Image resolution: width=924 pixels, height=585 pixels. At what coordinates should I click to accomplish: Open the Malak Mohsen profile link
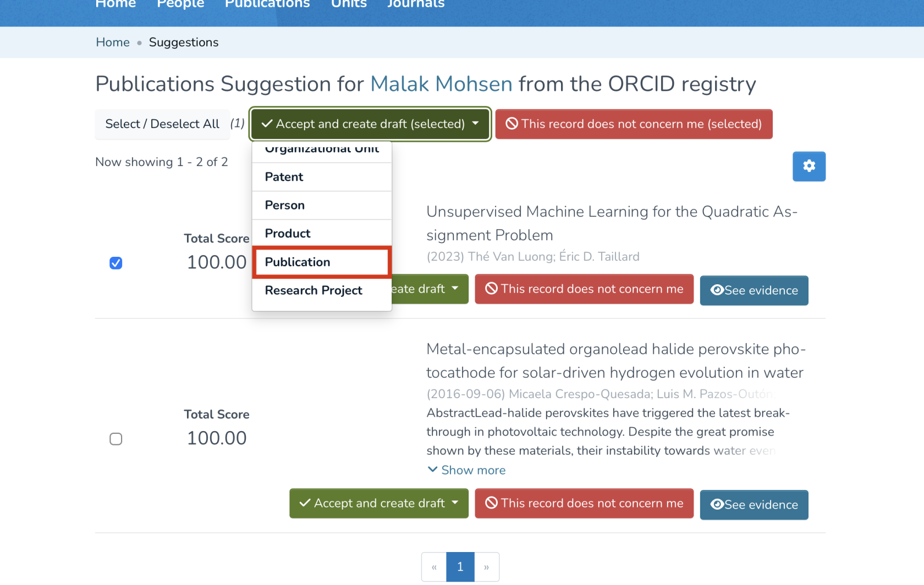[441, 84]
